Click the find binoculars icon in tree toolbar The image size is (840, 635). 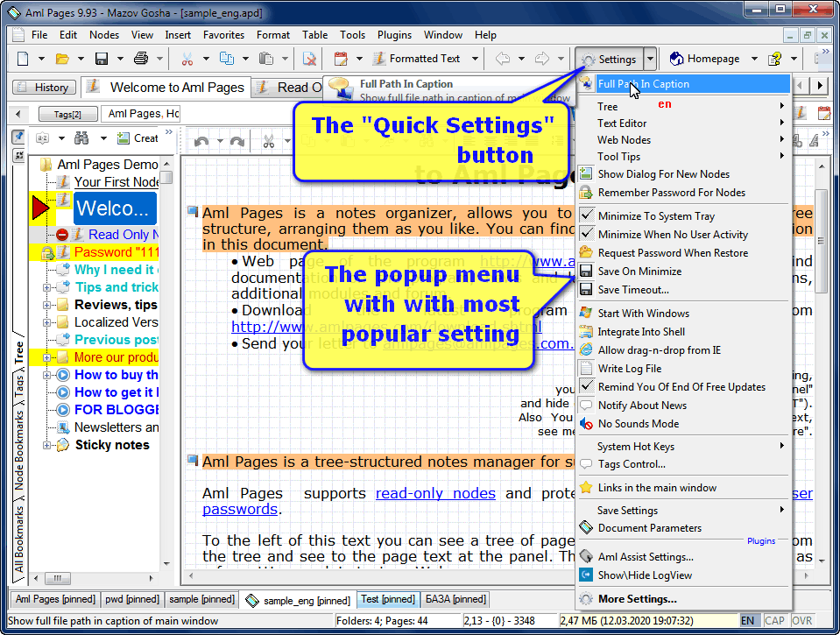point(81,138)
